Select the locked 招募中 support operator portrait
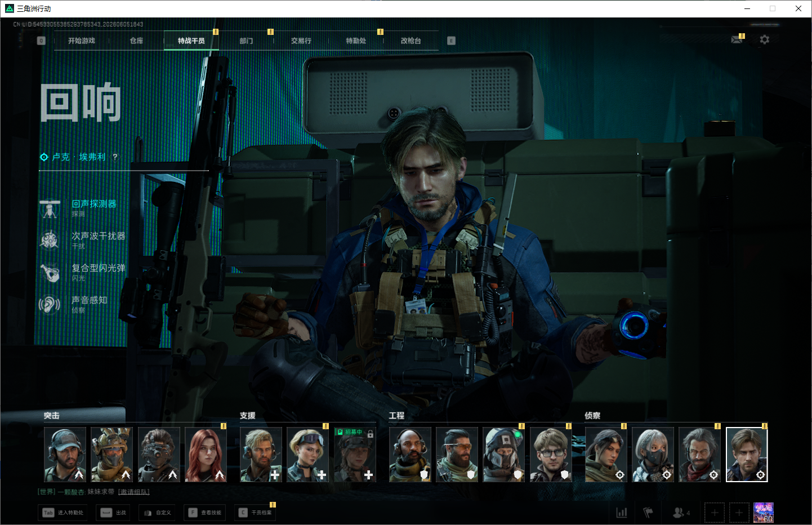 (x=354, y=455)
